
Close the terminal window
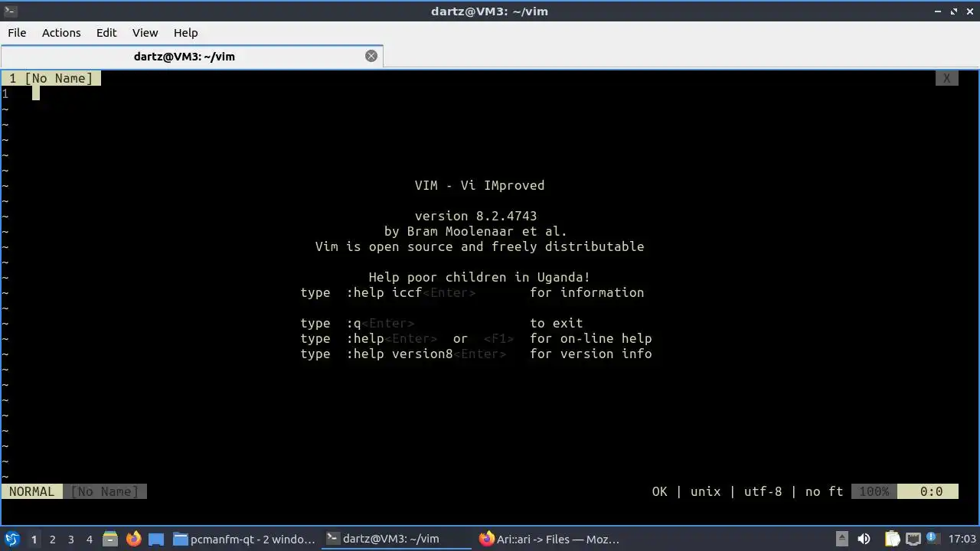[969, 11]
